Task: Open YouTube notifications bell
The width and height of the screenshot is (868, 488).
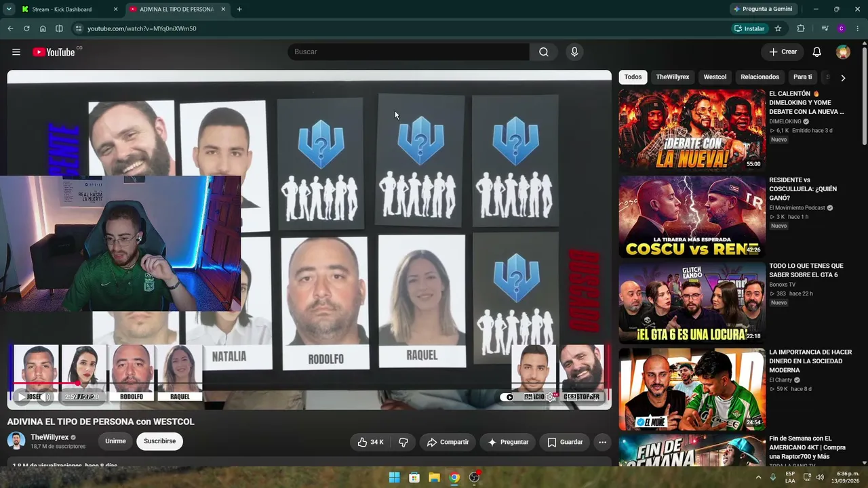Action: click(x=817, y=52)
